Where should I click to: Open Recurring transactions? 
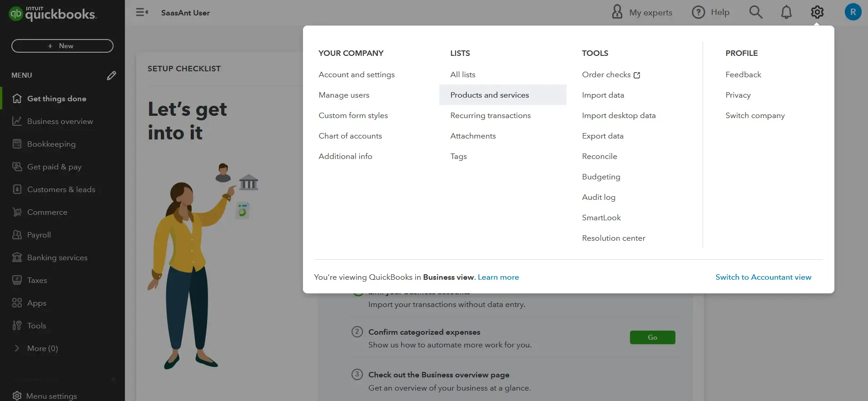(491, 115)
